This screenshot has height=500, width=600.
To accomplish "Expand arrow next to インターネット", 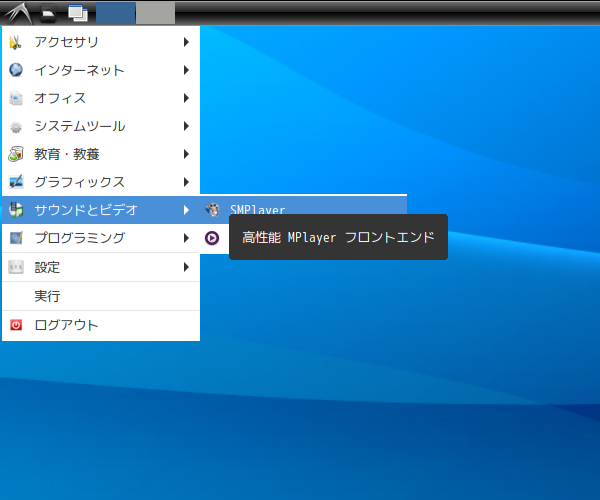I will 186,70.
